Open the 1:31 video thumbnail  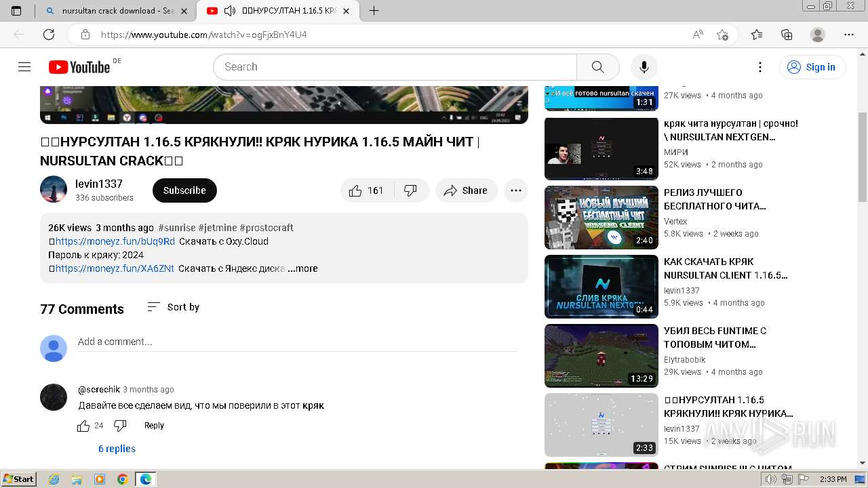pos(601,98)
